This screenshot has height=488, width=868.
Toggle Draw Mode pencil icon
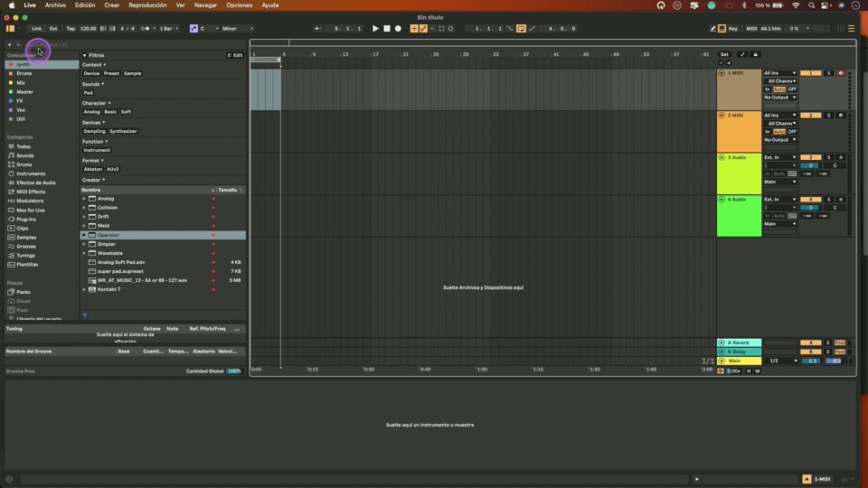(712, 28)
